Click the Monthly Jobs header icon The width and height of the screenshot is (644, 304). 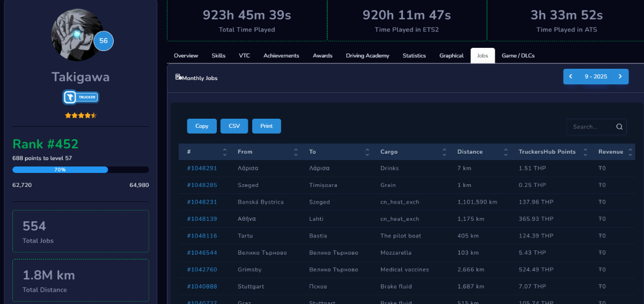(178, 77)
